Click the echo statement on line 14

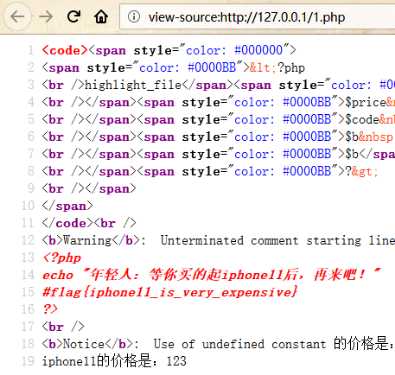pyautogui.click(x=211, y=275)
